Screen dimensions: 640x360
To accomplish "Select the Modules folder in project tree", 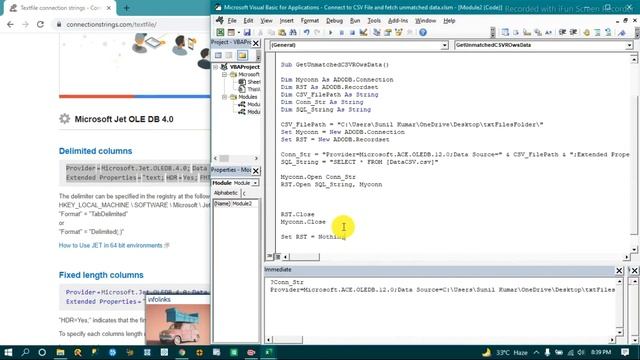I will [x=247, y=97].
